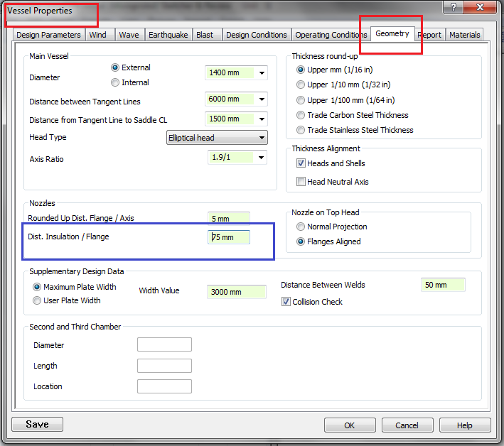The image size is (504, 446).
Task: Click Second Chamber Length field
Action: click(165, 366)
